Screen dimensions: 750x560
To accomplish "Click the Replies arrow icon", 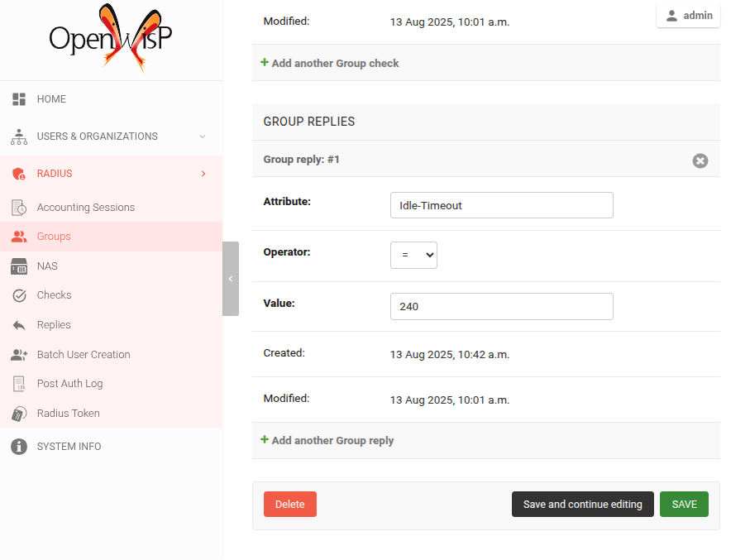I will pos(19,325).
